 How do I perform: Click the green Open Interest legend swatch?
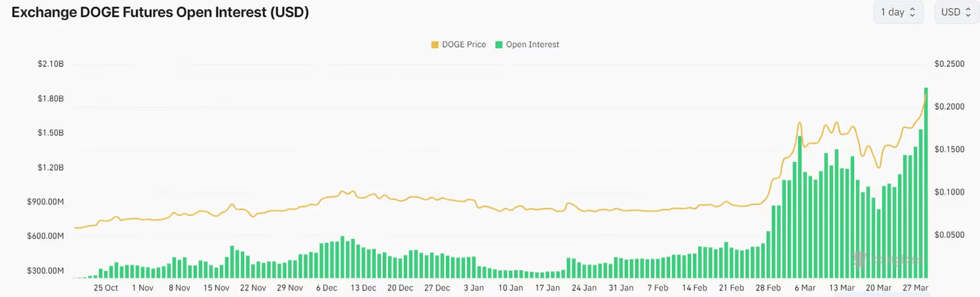pyautogui.click(x=499, y=45)
